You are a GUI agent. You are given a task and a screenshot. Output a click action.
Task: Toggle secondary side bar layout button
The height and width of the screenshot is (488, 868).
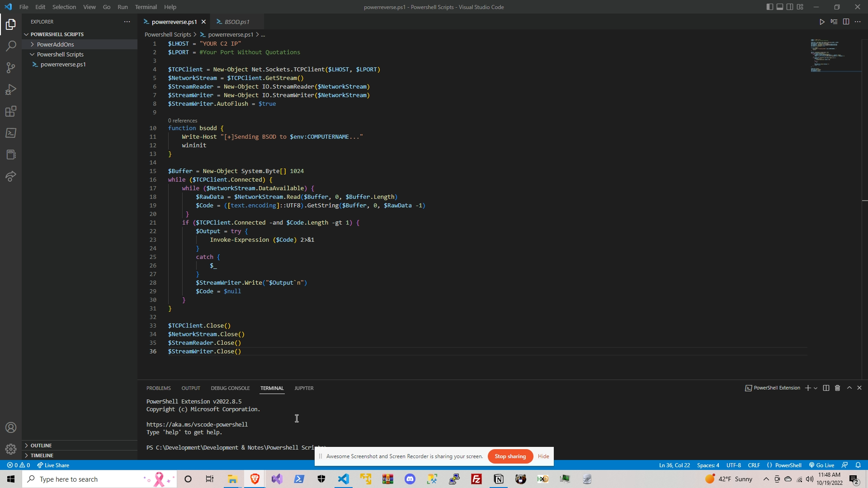[x=790, y=7]
